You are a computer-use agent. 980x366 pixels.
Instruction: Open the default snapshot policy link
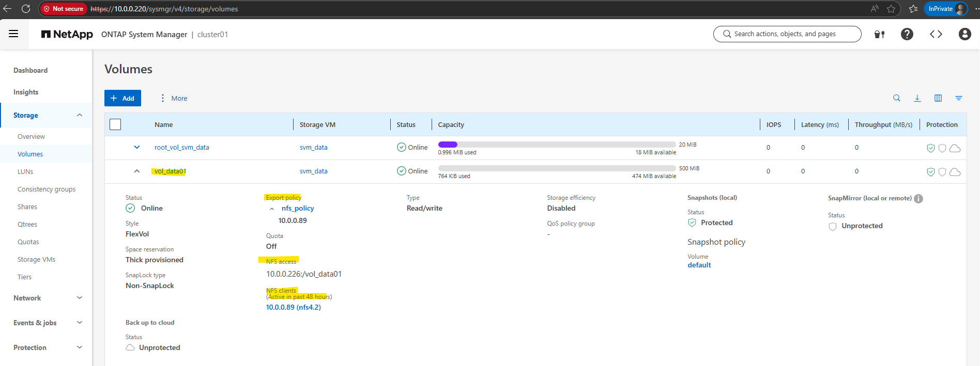point(699,265)
